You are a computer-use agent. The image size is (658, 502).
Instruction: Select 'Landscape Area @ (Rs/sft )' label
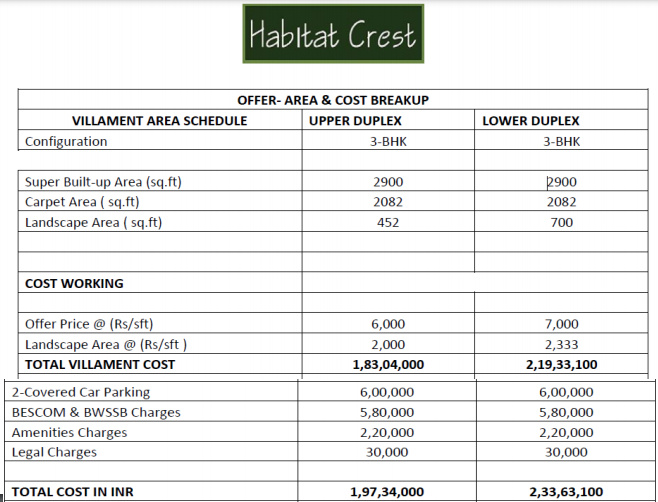coord(106,345)
